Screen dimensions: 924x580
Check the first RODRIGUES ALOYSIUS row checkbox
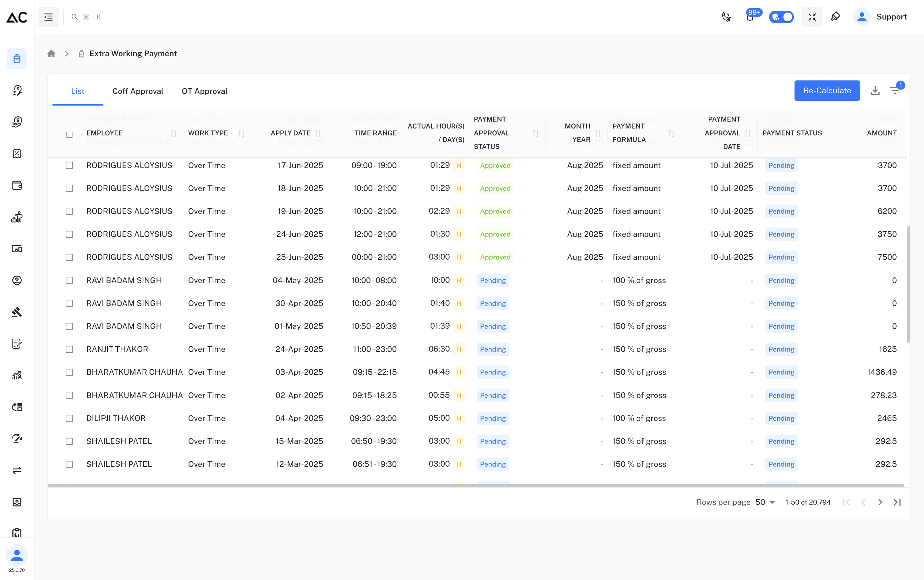coord(69,165)
